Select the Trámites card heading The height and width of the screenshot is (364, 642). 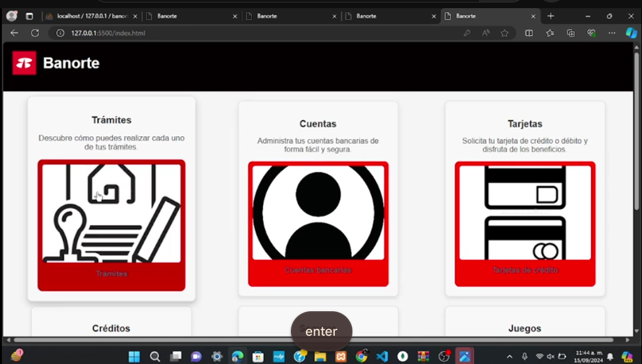click(x=111, y=120)
